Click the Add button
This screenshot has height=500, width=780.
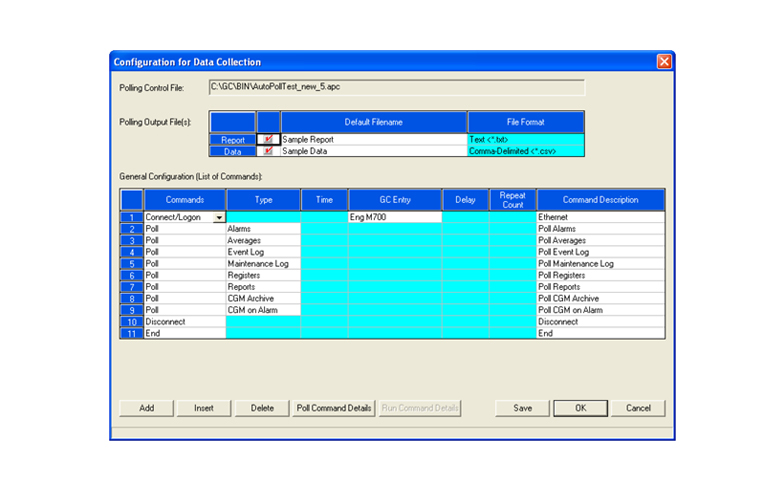146,408
